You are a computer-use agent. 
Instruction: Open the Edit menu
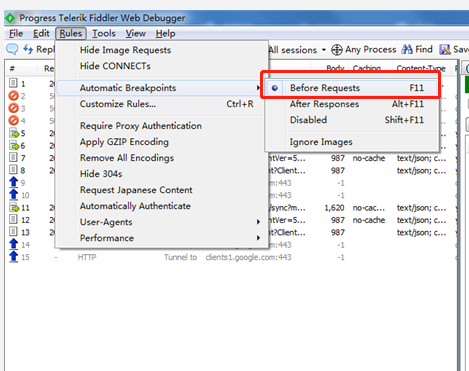[41, 34]
